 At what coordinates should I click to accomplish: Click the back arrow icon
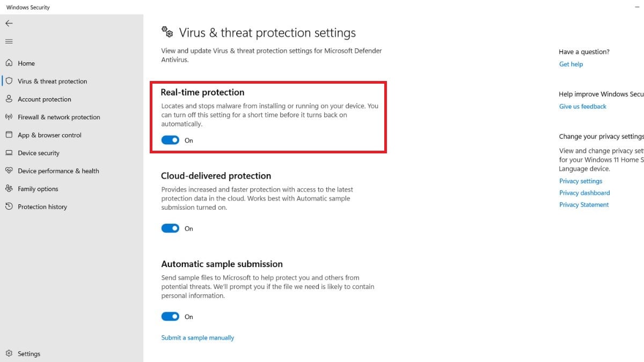tap(9, 24)
